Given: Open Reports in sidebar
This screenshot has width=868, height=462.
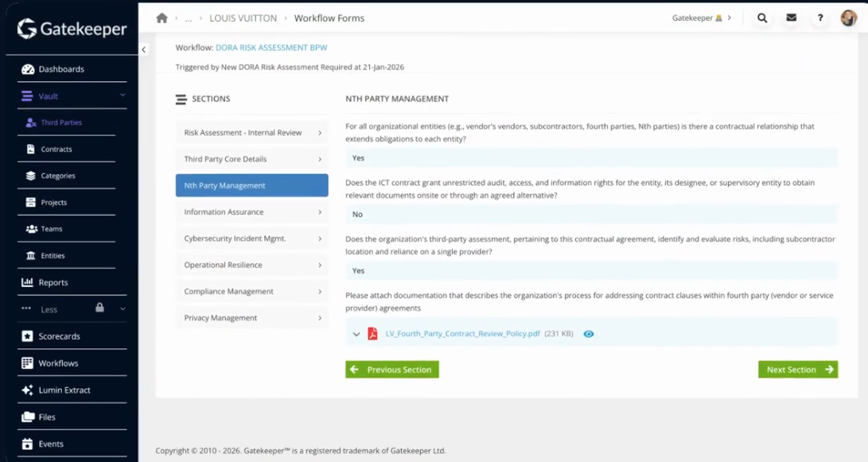Looking at the screenshot, I should [53, 283].
